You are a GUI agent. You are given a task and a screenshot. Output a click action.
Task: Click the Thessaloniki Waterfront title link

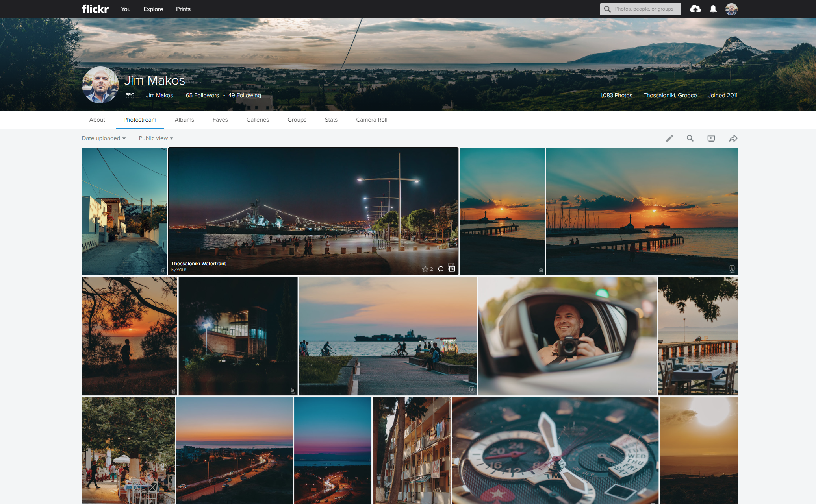[x=198, y=264]
